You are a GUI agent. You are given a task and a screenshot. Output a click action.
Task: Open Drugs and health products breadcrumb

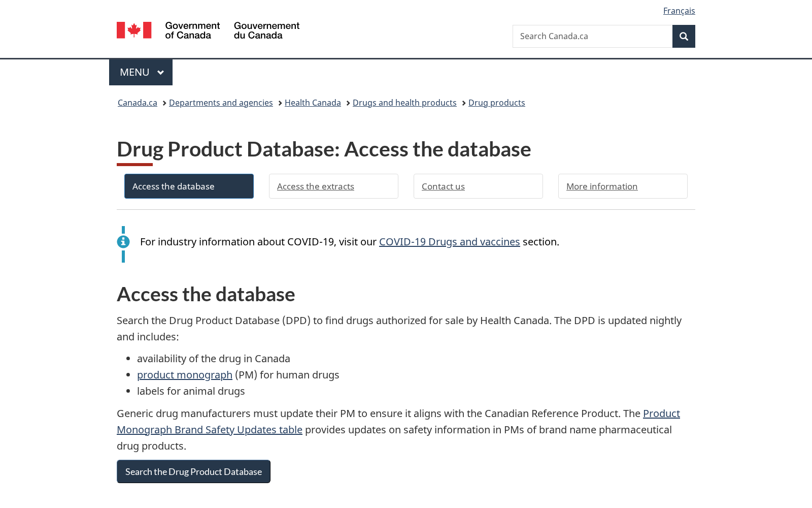[x=404, y=103]
